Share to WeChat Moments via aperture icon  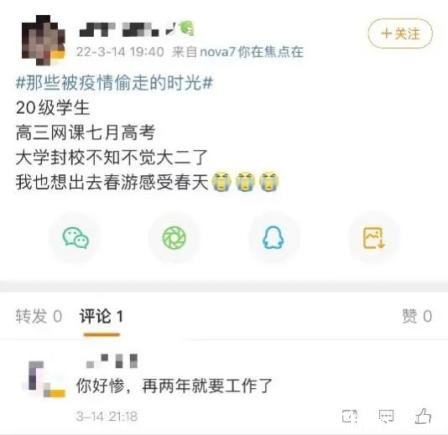tap(174, 238)
